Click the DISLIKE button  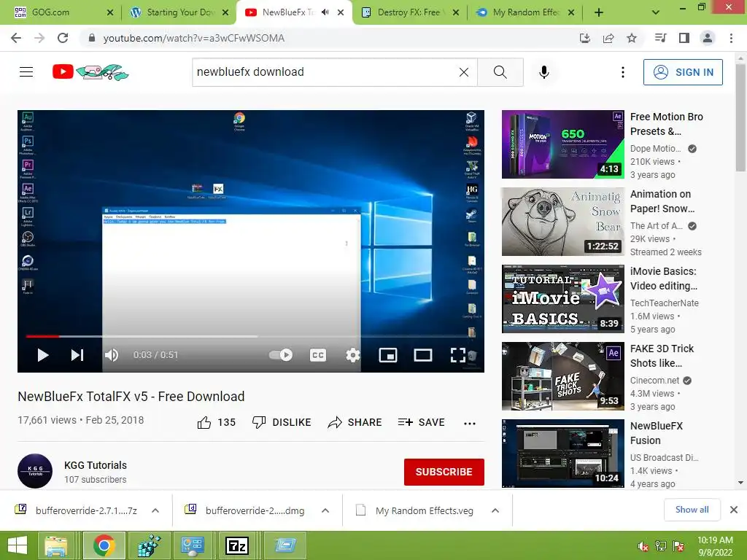[x=282, y=422]
